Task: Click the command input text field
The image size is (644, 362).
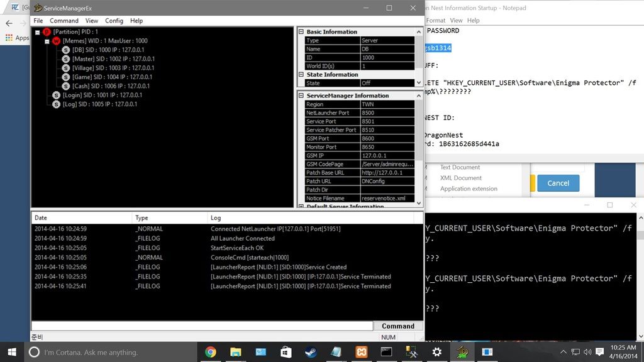Action: click(x=201, y=326)
